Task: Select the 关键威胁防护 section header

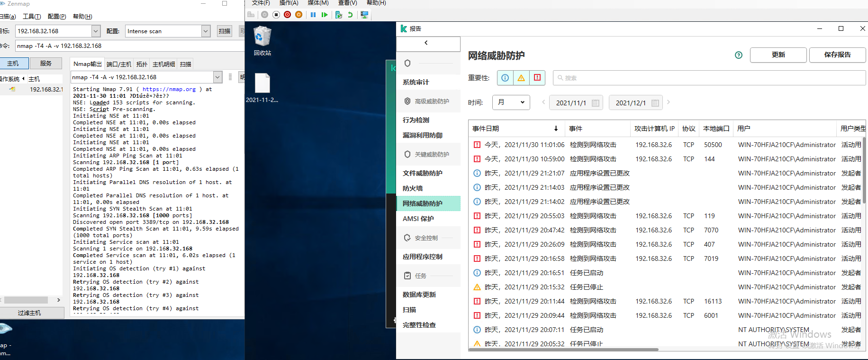Action: click(428, 154)
